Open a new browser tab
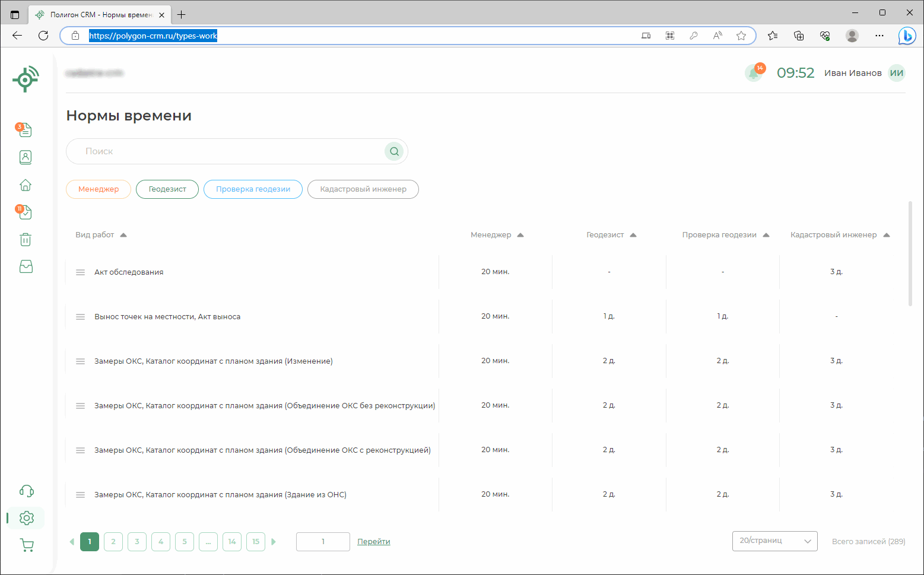The width and height of the screenshot is (924, 575). [x=182, y=15]
